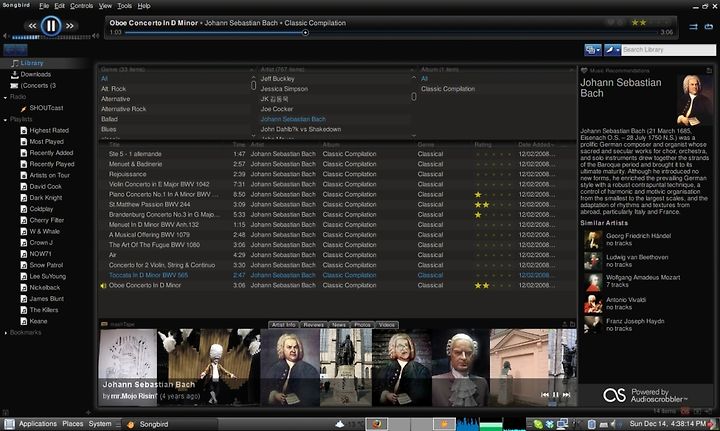The image size is (720, 431).
Task: Adjust the volume slider
Action: [x=51, y=37]
